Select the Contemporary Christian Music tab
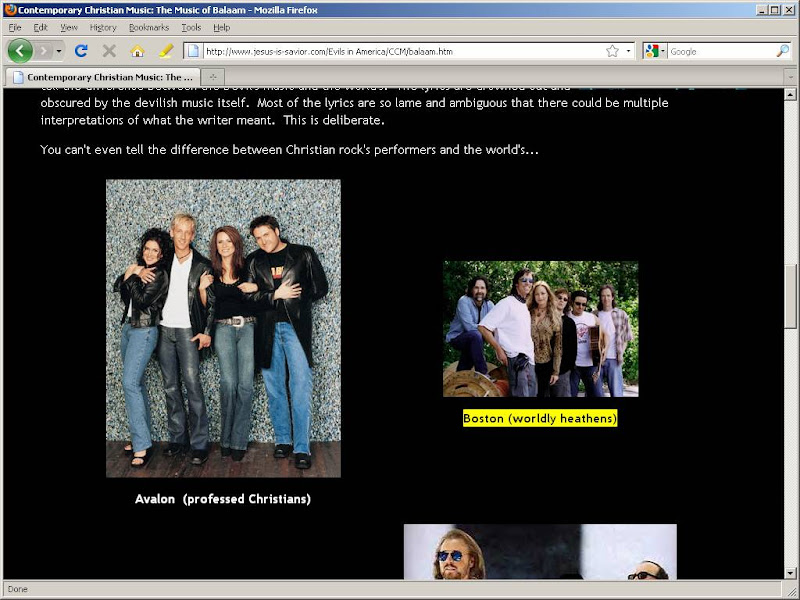The height and width of the screenshot is (600, 800). [103, 77]
